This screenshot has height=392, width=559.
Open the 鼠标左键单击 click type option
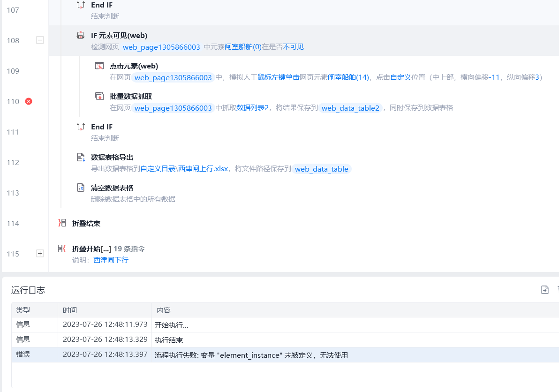(278, 77)
